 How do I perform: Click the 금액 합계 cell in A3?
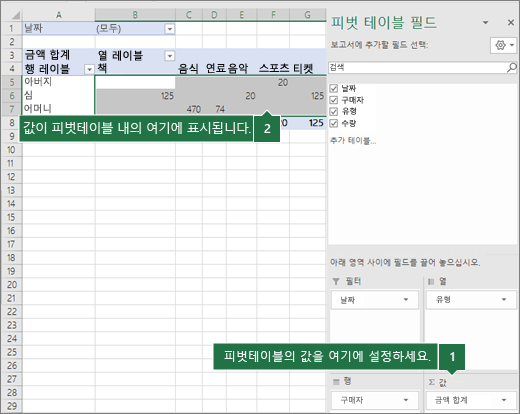pos(59,55)
